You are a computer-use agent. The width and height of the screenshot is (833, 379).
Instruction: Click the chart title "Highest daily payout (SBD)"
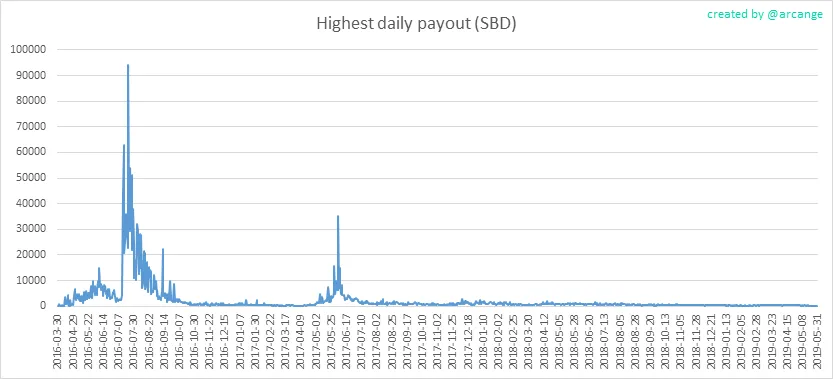416,24
